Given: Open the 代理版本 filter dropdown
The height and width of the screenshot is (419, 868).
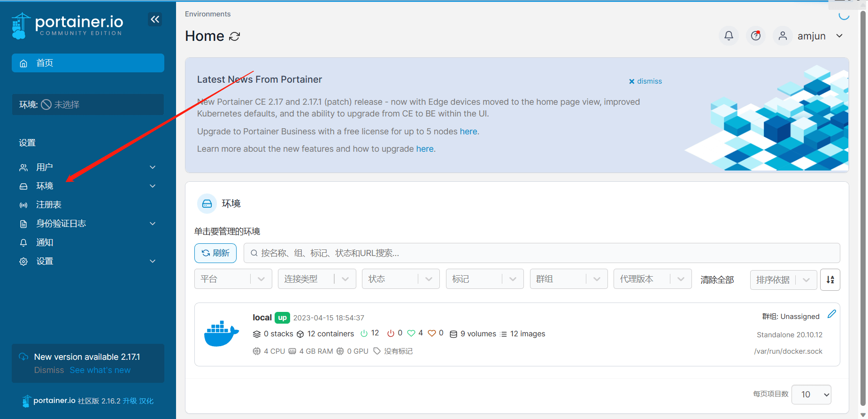Looking at the screenshot, I should tap(653, 279).
